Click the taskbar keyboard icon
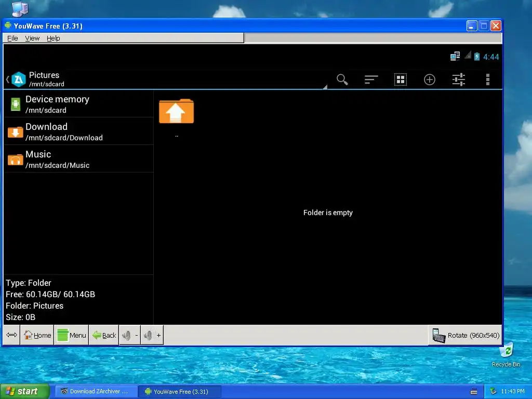This screenshot has height=399, width=532. pos(474,392)
